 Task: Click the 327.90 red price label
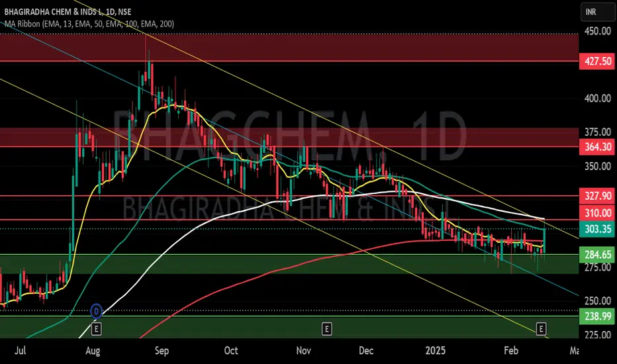coord(597,196)
